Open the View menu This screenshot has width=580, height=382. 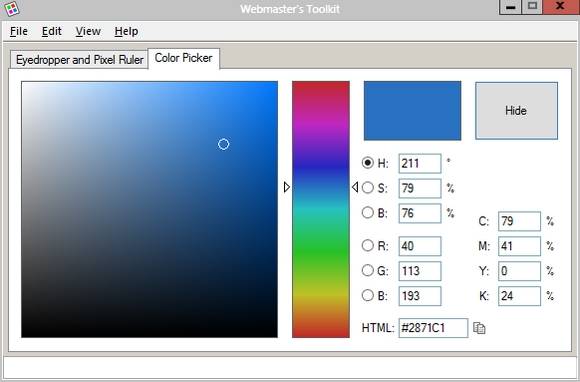pos(88,31)
